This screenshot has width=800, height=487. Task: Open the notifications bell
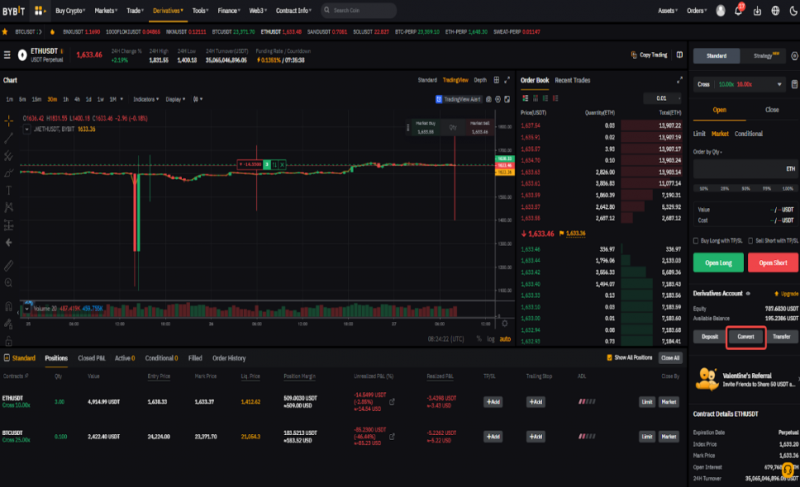(738, 10)
